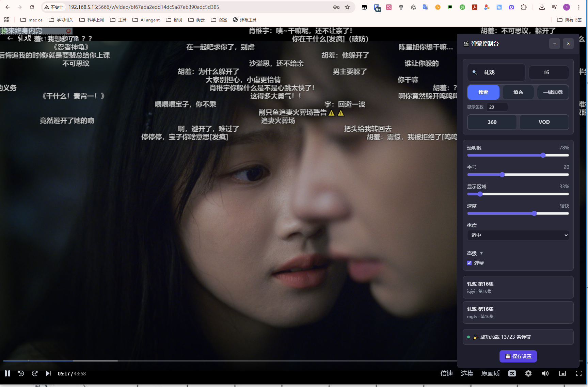Click the back arrow on the video player
Viewport: 588px width, 387px height.
[x=10, y=38]
